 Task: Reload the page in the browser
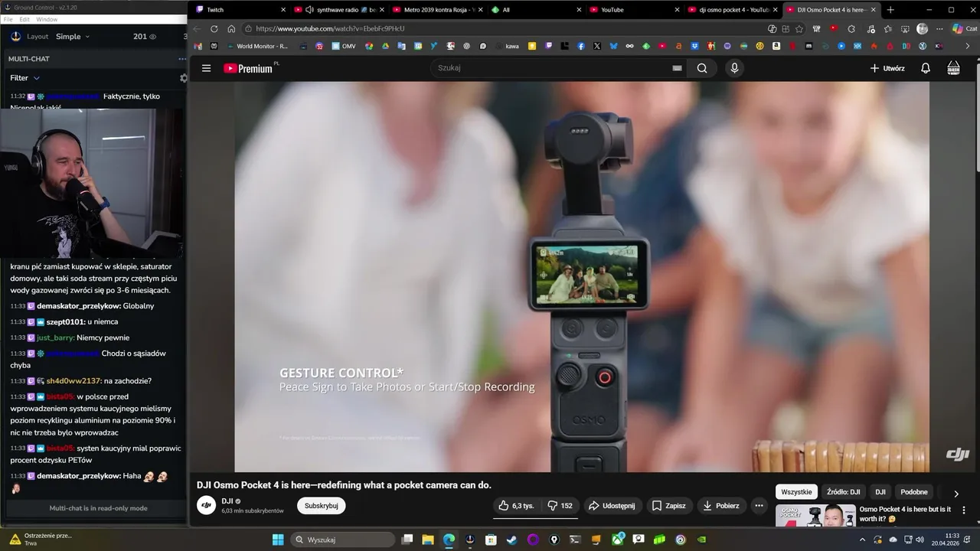click(214, 28)
